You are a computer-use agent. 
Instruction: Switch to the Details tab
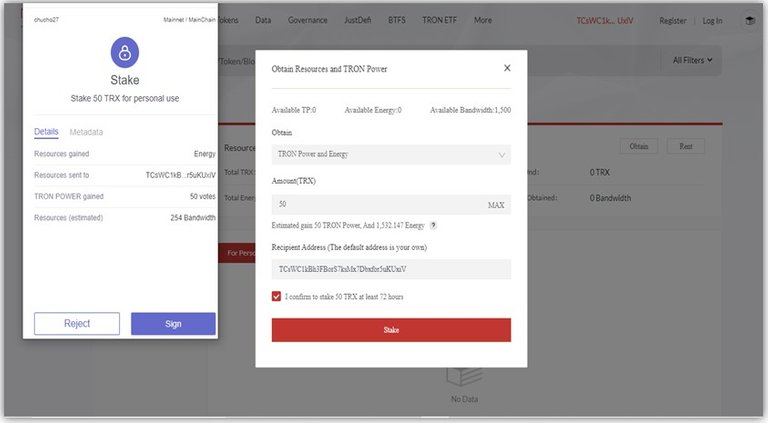coord(46,131)
